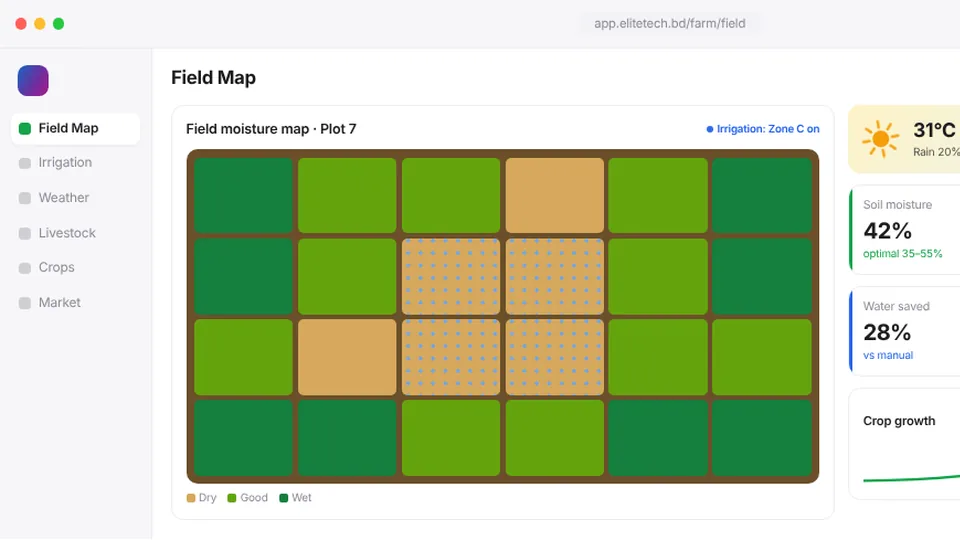960x540 pixels.
Task: Click the gray icon beside Market
Action: (25, 303)
